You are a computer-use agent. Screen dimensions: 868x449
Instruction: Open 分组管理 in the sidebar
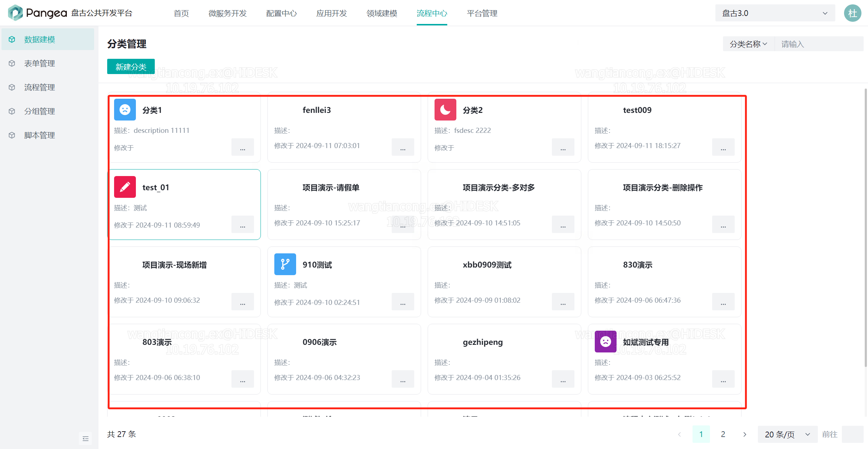pos(48,111)
